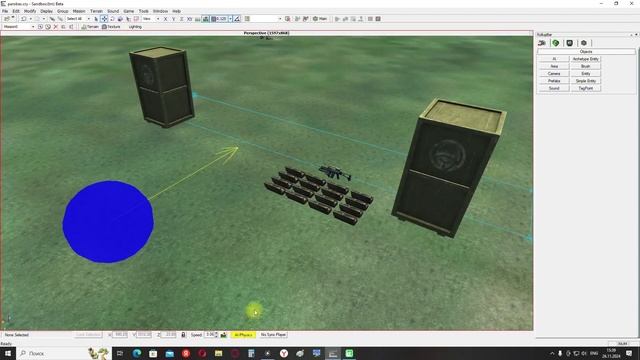Click the Entity object button
The height and width of the screenshot is (360, 640).
pyautogui.click(x=585, y=73)
